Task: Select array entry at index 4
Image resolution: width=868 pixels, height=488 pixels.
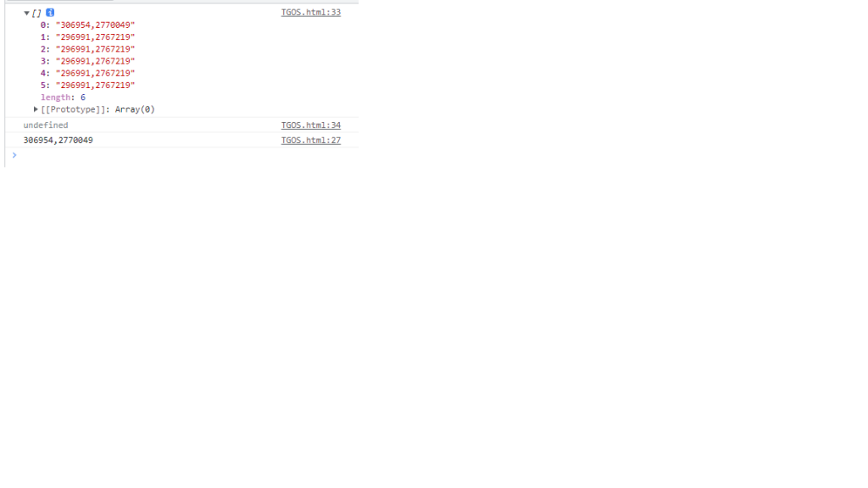Action: click(87, 73)
